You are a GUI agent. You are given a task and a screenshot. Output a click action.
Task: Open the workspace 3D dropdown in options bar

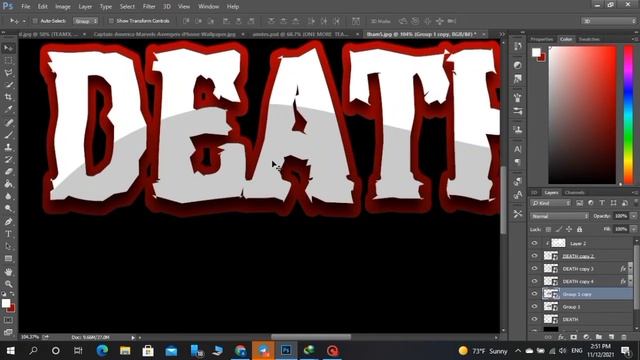coord(609,21)
